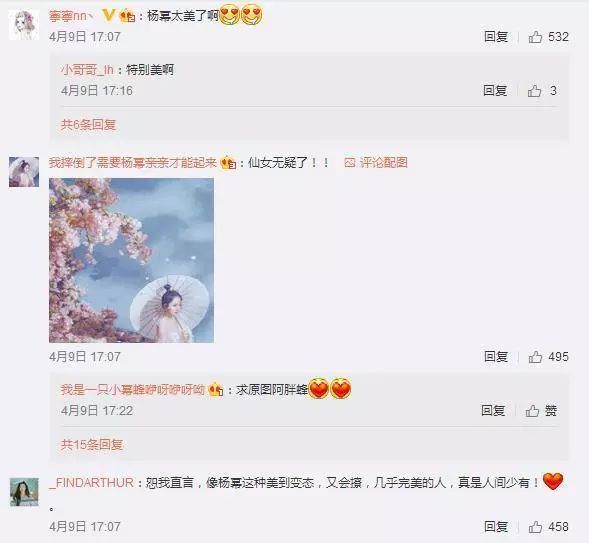This screenshot has width=589, height=543.
Task: Open the cherry blossom umbrella comment image
Action: click(131, 260)
